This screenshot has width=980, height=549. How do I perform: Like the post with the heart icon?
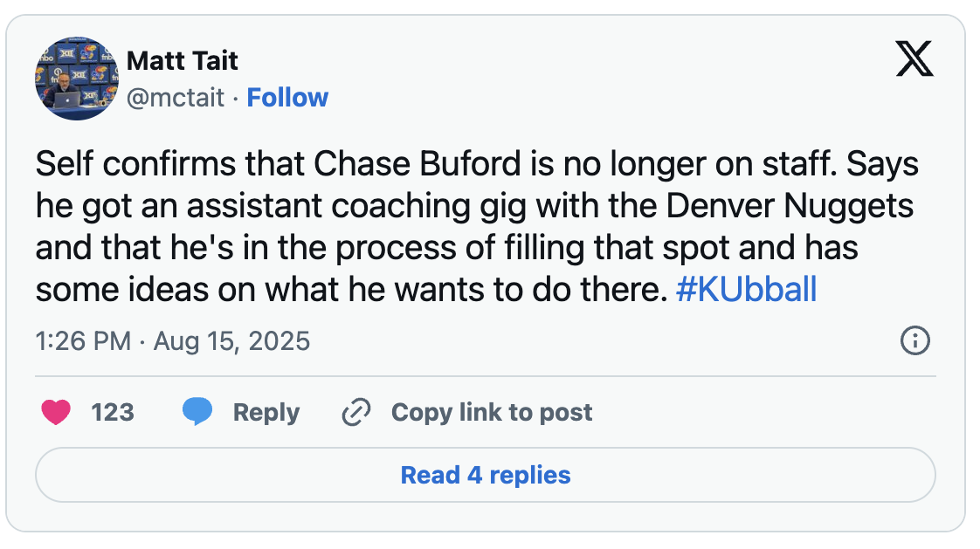[56, 412]
